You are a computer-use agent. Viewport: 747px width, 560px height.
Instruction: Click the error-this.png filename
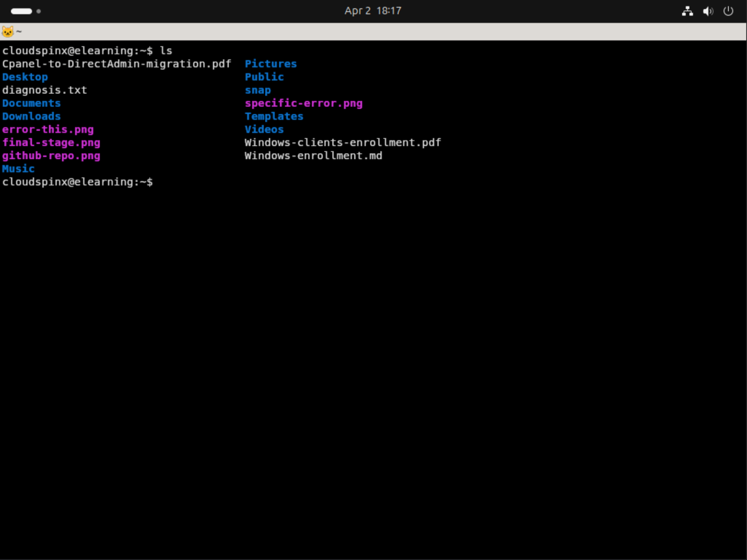point(48,129)
